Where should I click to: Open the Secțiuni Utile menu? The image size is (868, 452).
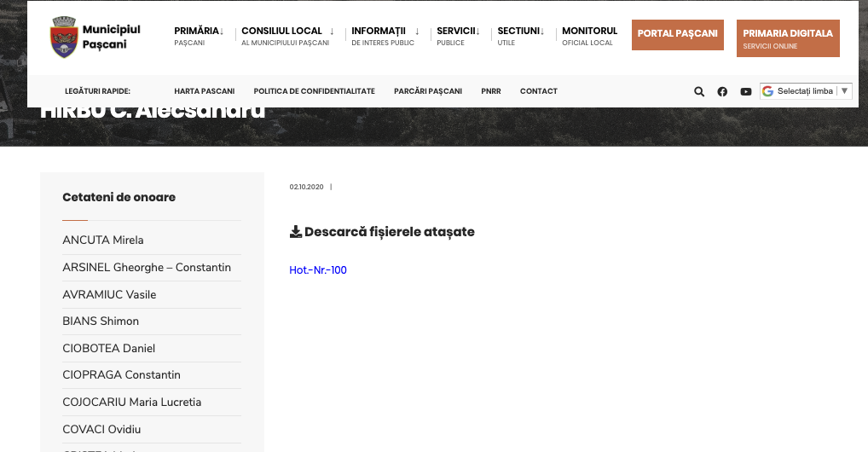pos(520,36)
